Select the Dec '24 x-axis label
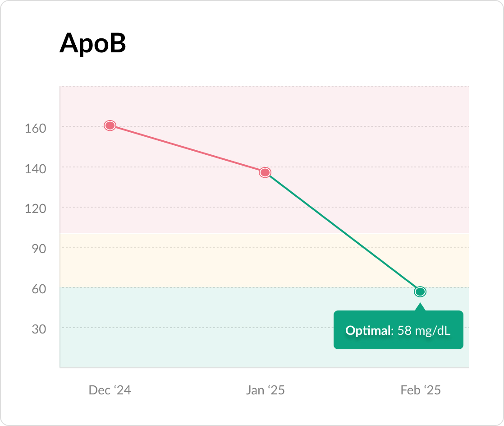This screenshot has height=426, width=504. (110, 390)
